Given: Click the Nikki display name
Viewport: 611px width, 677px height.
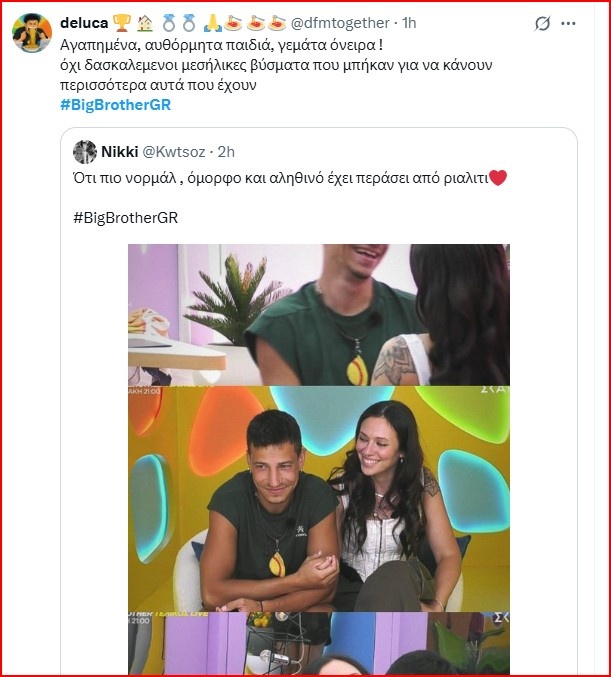Looking at the screenshot, I should [120, 152].
